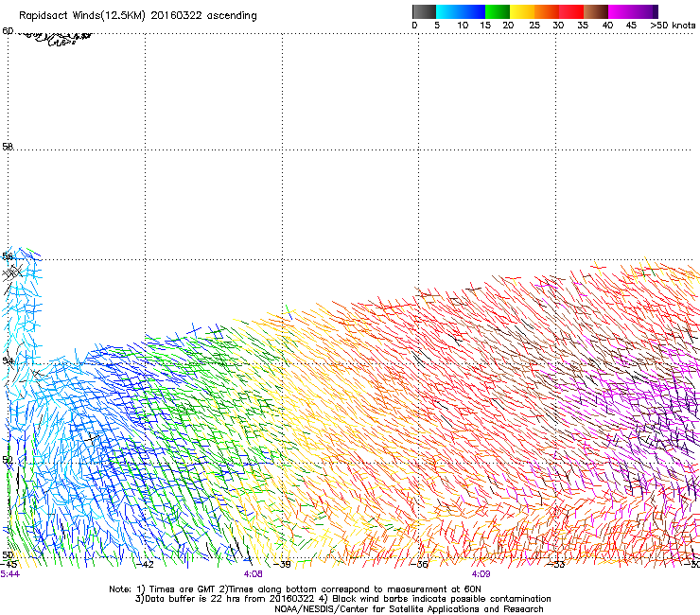700x615 pixels.
Task: Click the coastline outline near latitude 60
Action: (56, 38)
